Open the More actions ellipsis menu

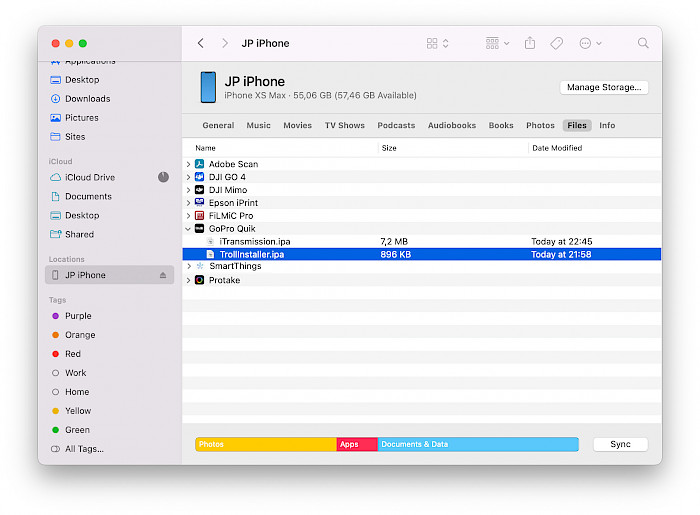click(590, 43)
